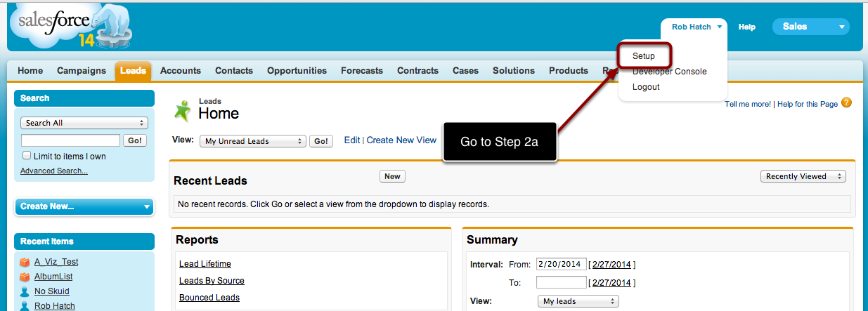Click the Interval To date field

click(561, 282)
